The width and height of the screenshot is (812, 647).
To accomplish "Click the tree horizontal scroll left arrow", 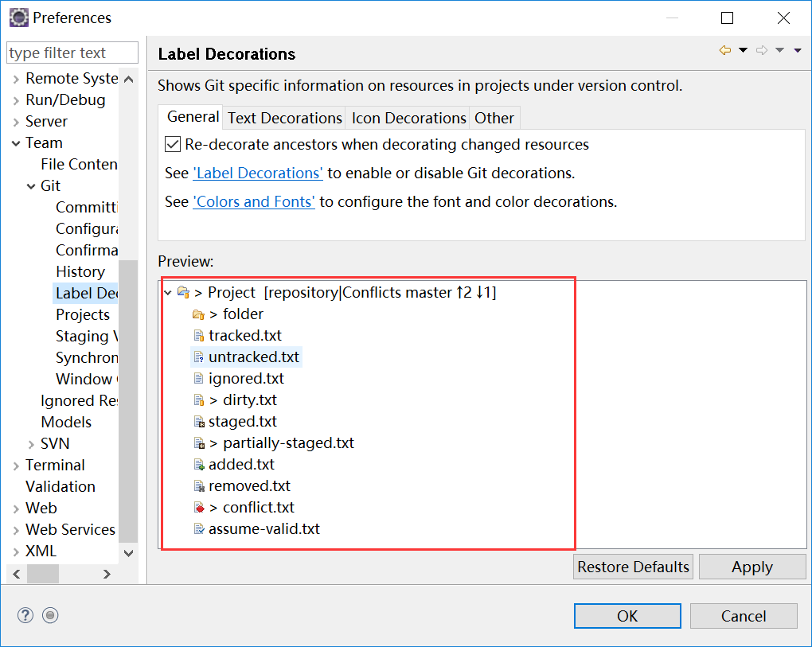I will pyautogui.click(x=17, y=574).
